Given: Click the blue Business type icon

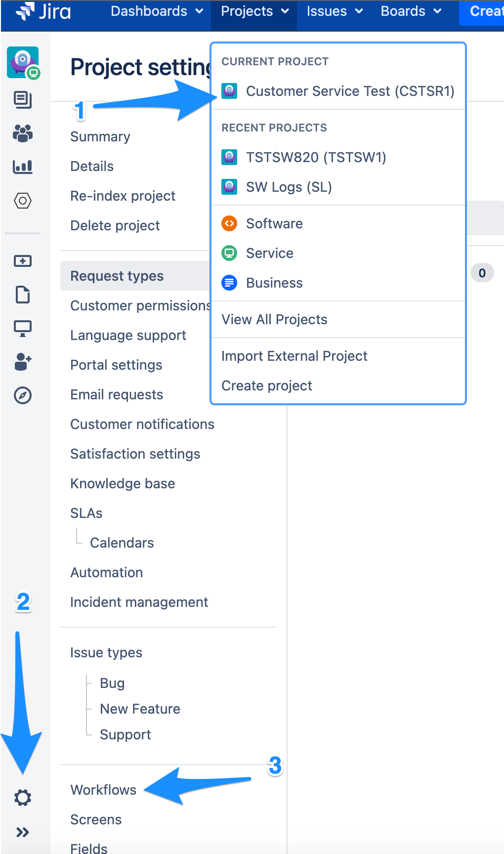Looking at the screenshot, I should 229,283.
